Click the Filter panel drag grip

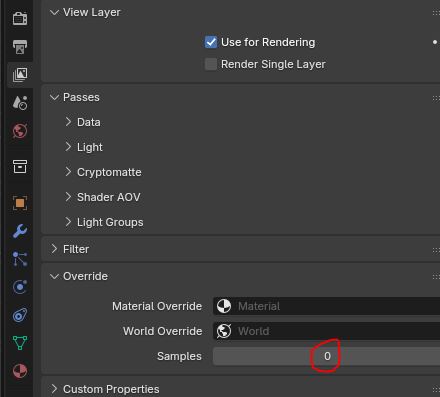[x=436, y=250]
